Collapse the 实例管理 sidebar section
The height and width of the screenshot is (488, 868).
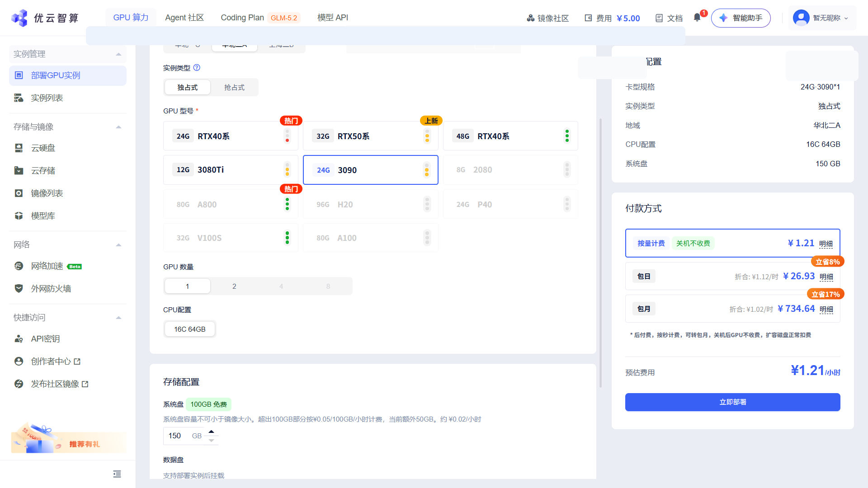pyautogui.click(x=118, y=54)
